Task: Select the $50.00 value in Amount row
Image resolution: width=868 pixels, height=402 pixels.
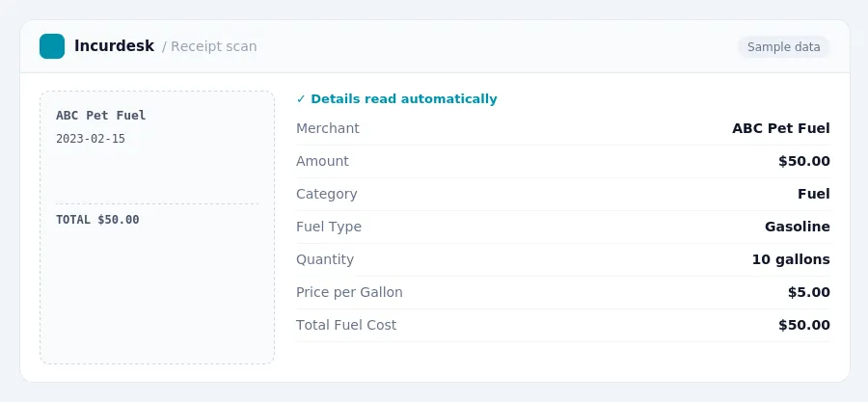Action: 804,161
